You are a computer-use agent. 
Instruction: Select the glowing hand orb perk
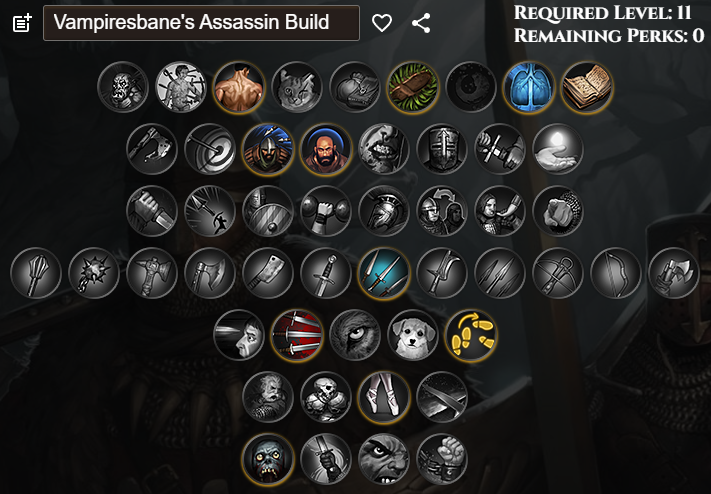click(x=558, y=149)
